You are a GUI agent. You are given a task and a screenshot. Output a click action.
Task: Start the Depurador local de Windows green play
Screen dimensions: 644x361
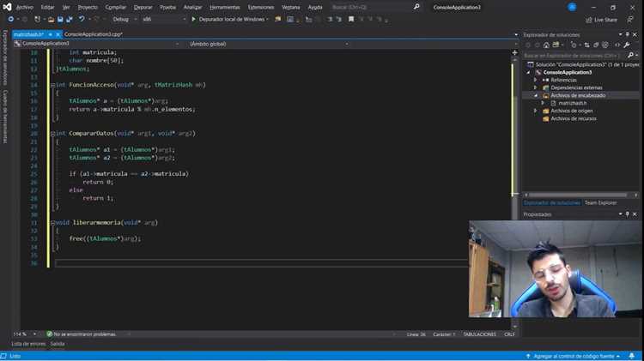click(193, 19)
